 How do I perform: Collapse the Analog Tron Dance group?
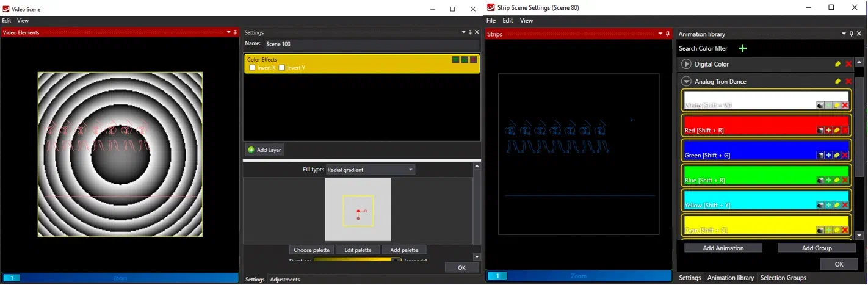coord(686,81)
